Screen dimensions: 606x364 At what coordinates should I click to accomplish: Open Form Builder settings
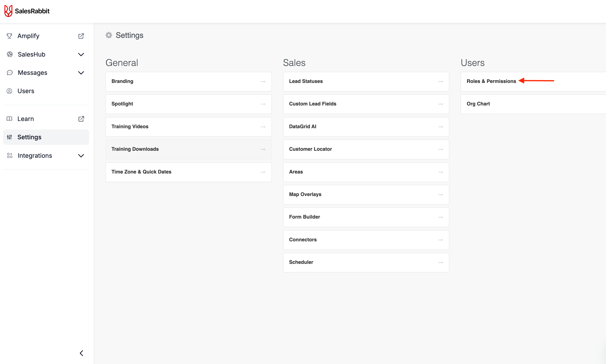(366, 217)
